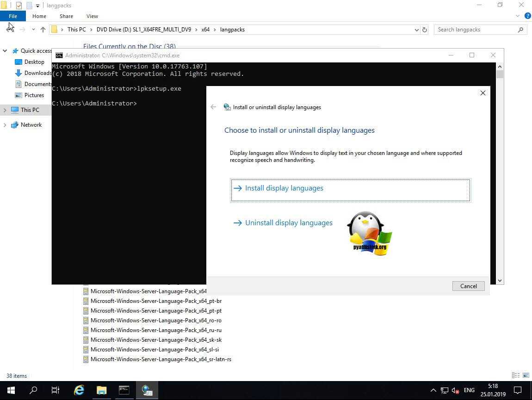Select Language-Pack_x64_ru-ru file

pyautogui.click(x=156, y=330)
